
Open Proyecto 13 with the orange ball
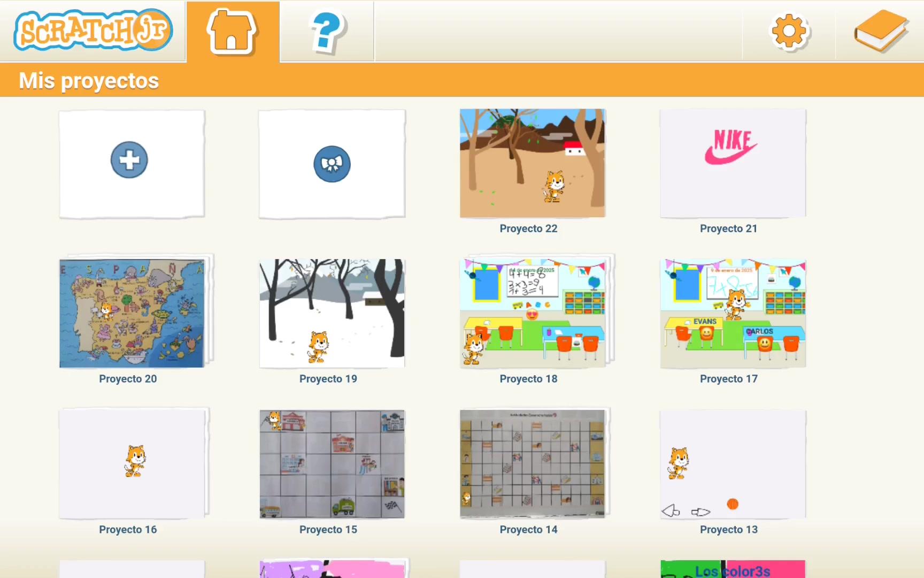(733, 464)
